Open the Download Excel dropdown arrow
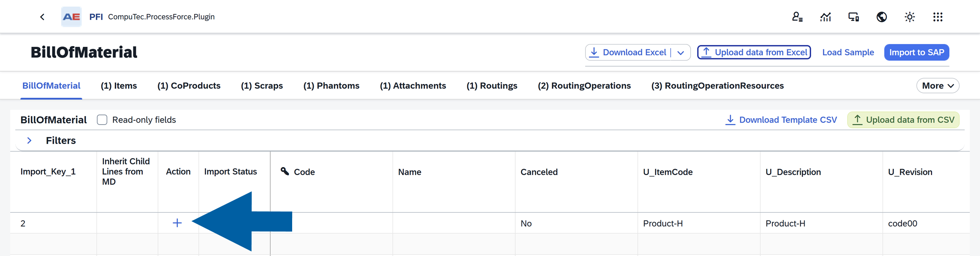Image resolution: width=980 pixels, height=256 pixels. (x=681, y=52)
